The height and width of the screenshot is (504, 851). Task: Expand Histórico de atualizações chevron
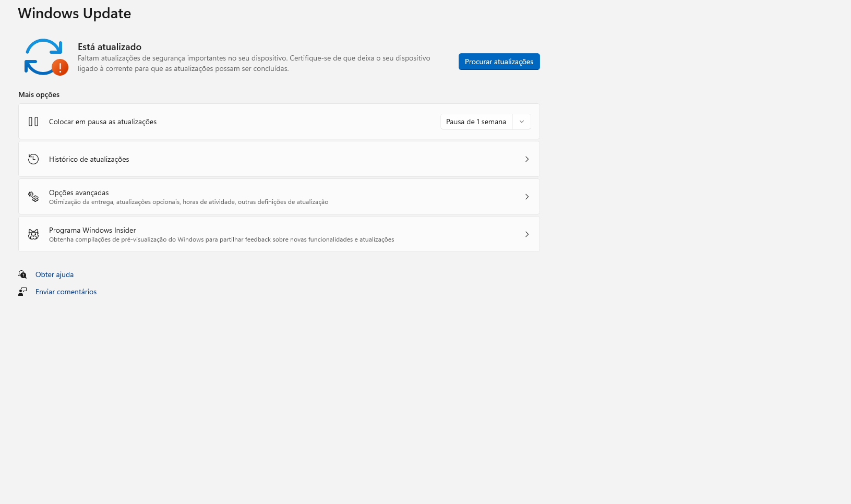click(527, 159)
